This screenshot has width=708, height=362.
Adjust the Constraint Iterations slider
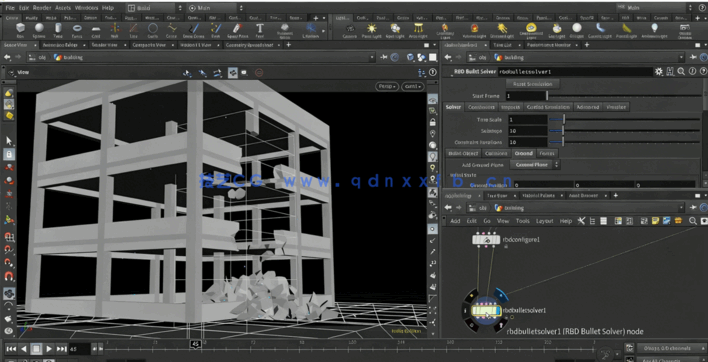tap(624, 142)
